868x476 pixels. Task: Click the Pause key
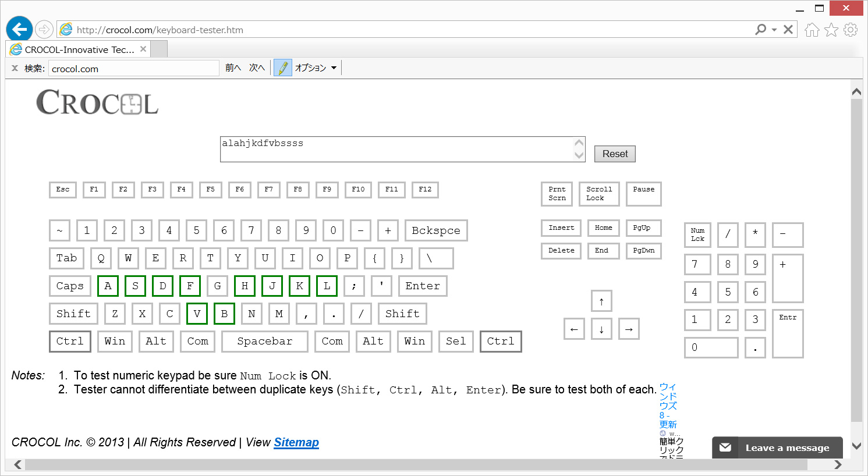[644, 194]
